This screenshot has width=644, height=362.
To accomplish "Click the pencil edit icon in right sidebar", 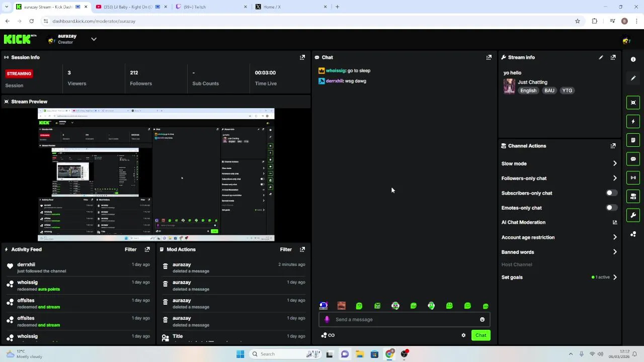I will [x=633, y=78].
